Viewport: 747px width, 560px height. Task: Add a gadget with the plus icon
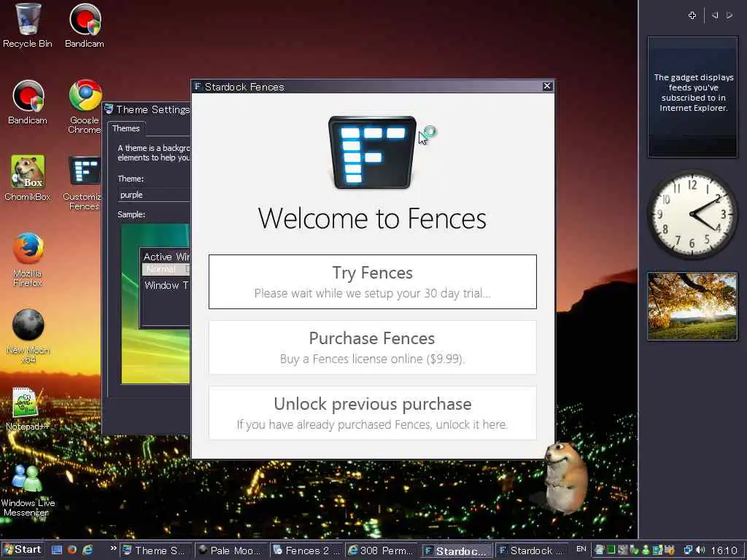[692, 16]
